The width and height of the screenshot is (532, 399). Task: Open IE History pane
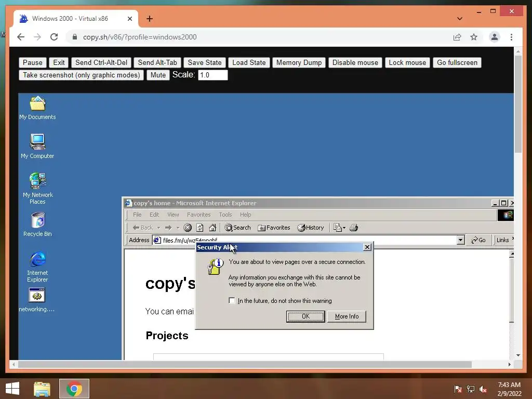[311, 228]
